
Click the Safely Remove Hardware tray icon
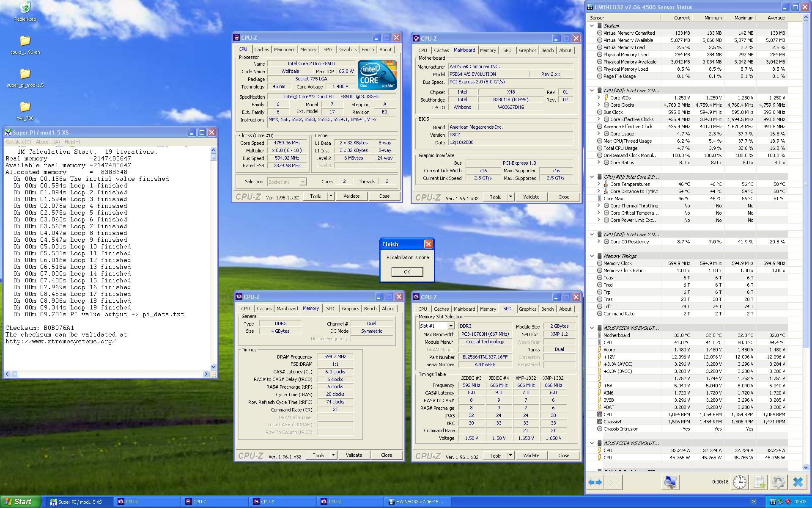click(780, 502)
